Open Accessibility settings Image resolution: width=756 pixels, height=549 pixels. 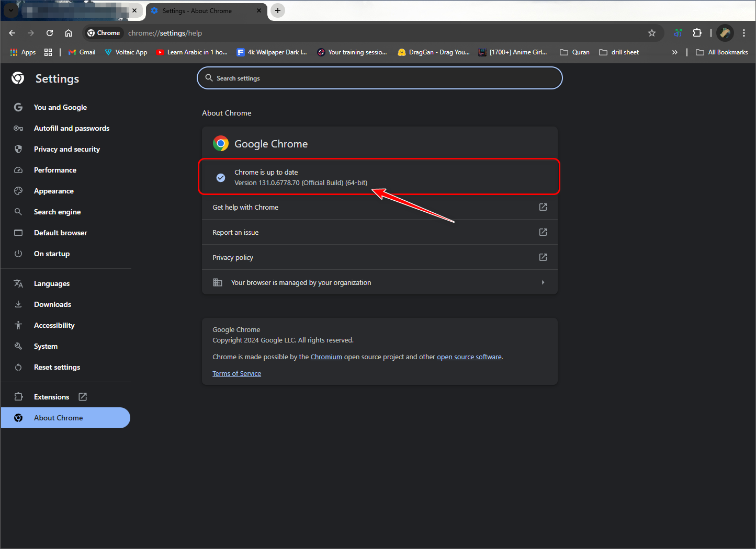pyautogui.click(x=54, y=325)
